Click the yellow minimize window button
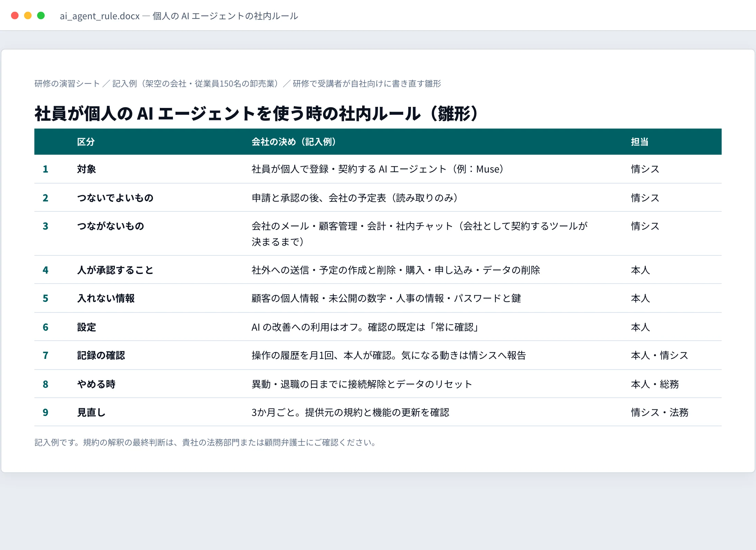The image size is (756, 550). (x=28, y=15)
